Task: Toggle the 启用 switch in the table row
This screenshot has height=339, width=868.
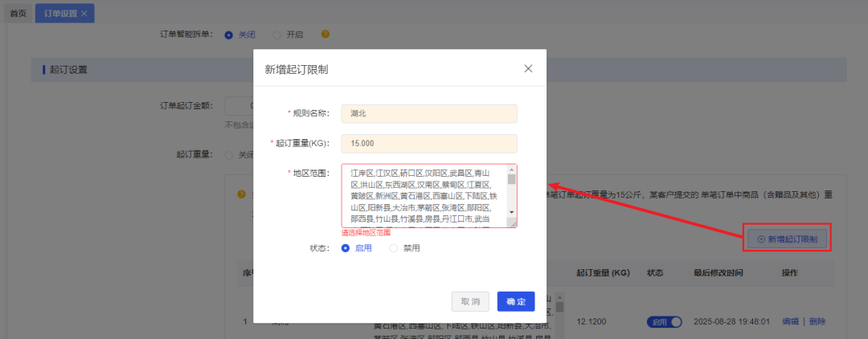Action: [664, 322]
